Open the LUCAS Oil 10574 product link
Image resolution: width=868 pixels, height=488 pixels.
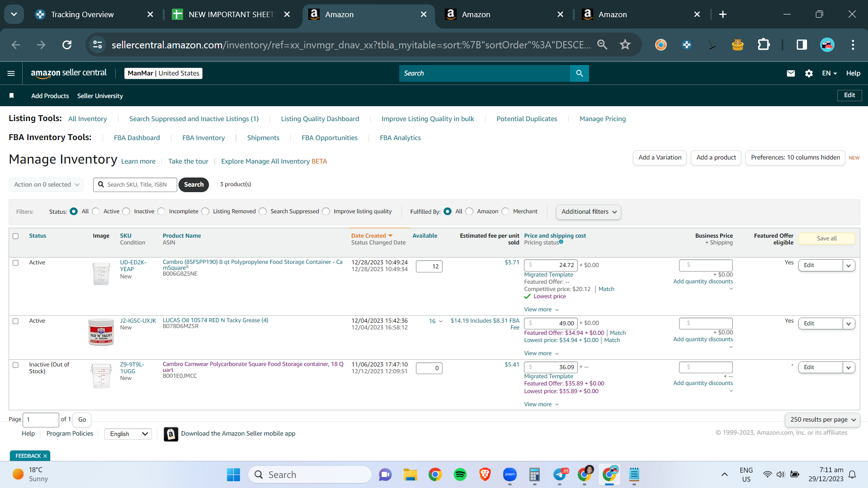pyautogui.click(x=216, y=320)
